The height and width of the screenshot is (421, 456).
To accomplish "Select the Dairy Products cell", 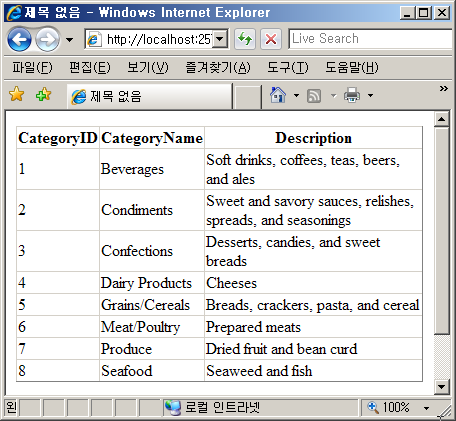I will click(x=152, y=283).
